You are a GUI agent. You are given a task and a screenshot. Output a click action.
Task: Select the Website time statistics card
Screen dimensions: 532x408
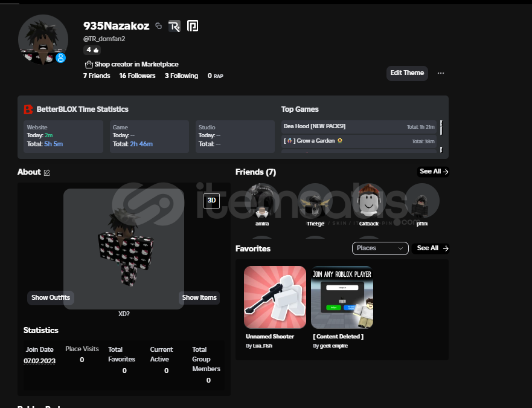point(63,136)
